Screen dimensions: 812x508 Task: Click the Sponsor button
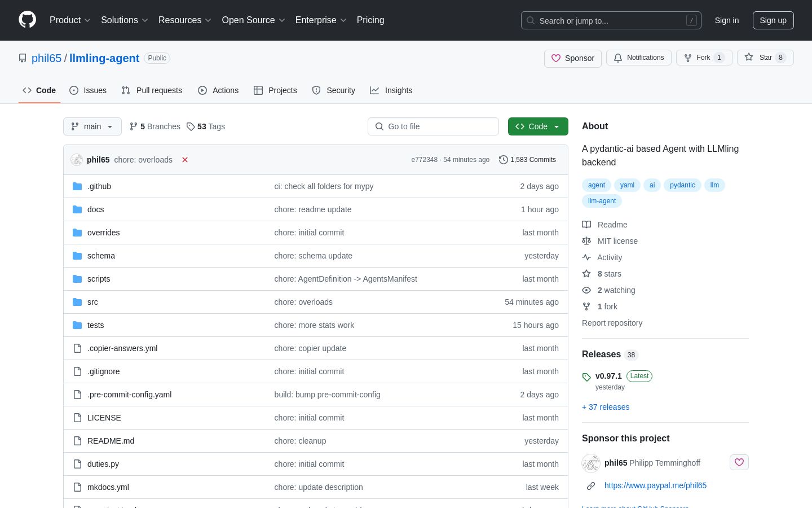(x=573, y=58)
